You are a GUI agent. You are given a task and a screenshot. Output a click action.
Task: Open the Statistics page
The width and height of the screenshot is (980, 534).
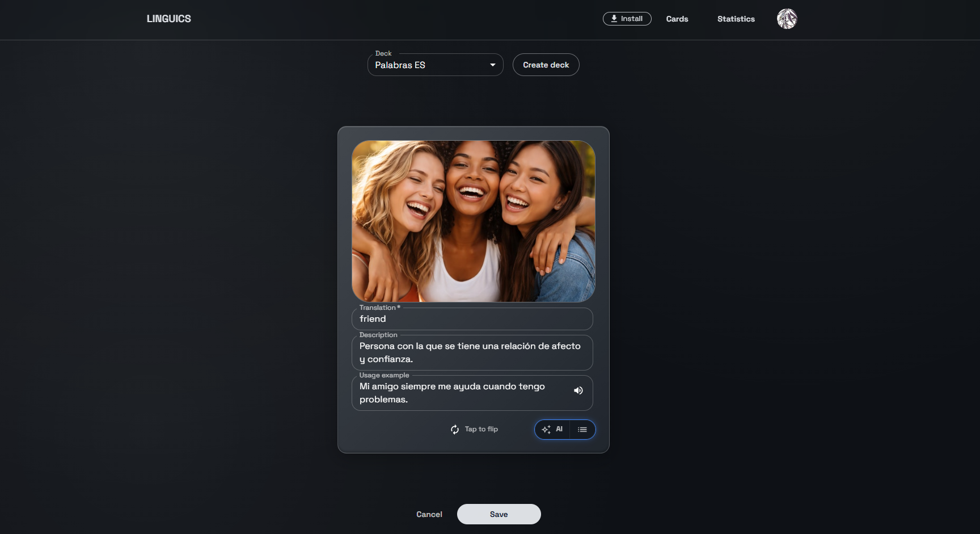[736, 19]
